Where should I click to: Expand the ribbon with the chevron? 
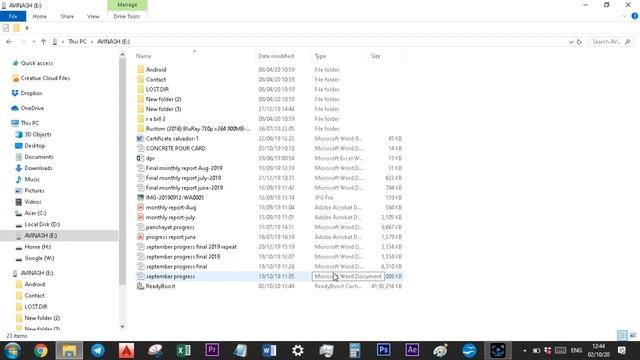(x=624, y=16)
